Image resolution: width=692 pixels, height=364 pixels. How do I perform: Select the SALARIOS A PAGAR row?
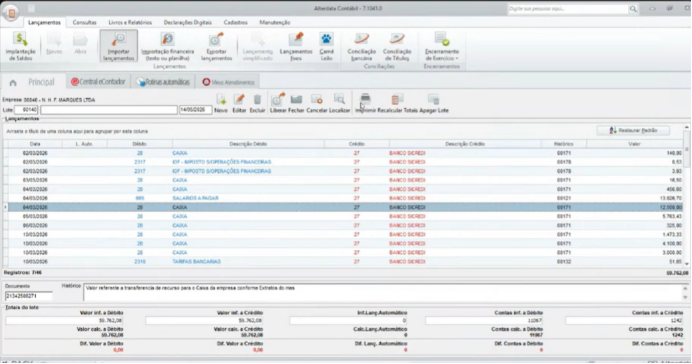343,198
